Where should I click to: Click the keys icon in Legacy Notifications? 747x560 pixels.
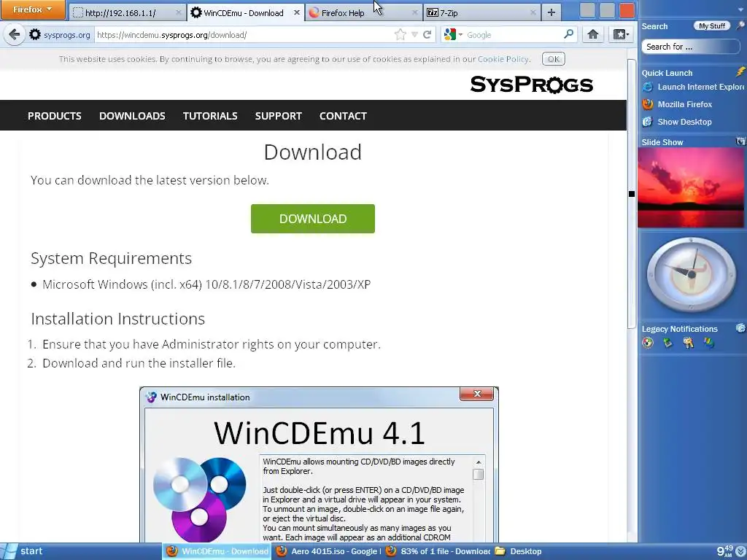(689, 343)
